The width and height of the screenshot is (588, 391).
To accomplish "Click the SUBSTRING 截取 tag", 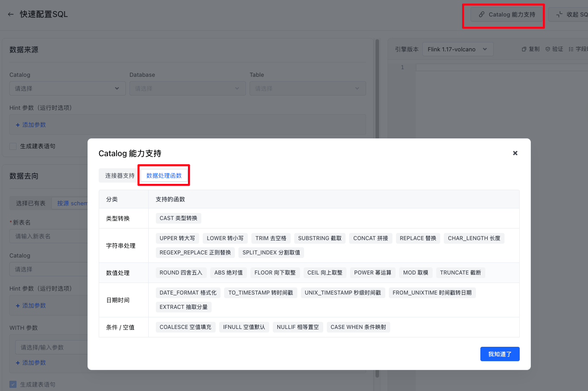I will [320, 238].
